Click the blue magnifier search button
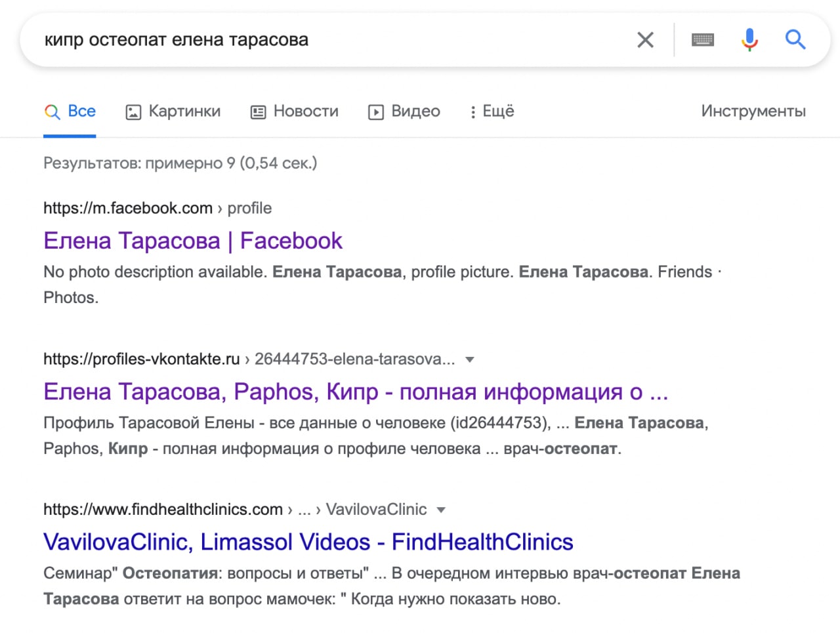840x633 pixels. click(x=795, y=40)
